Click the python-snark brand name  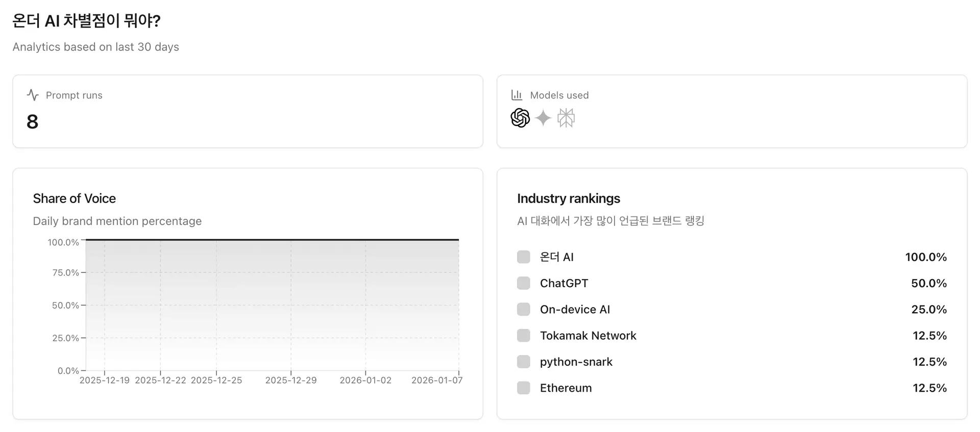576,362
